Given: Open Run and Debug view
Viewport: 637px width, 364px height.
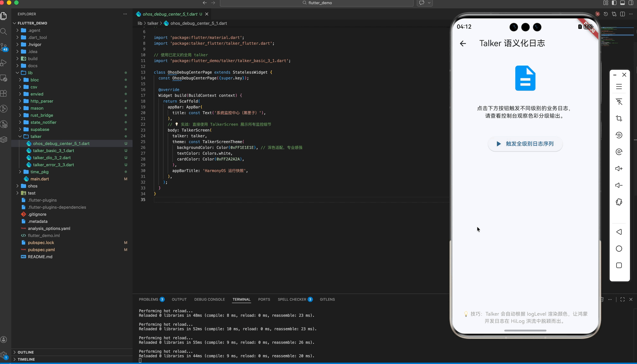Looking at the screenshot, I should coord(4,63).
